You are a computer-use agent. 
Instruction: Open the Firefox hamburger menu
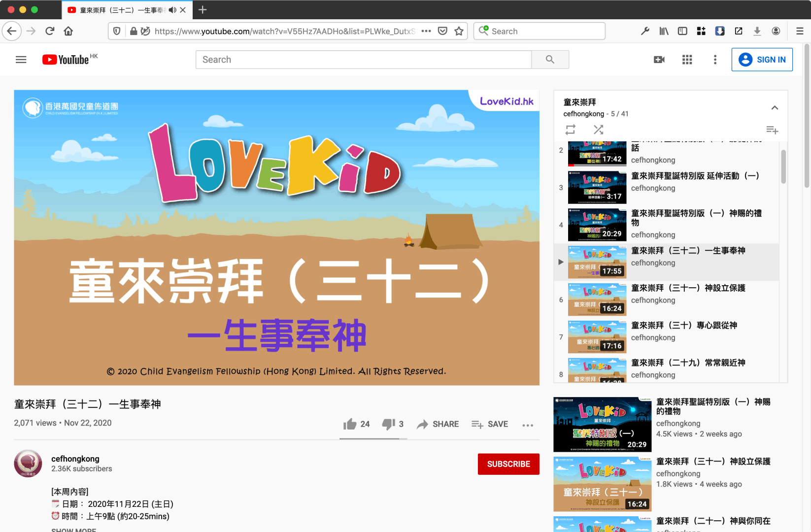coord(800,31)
